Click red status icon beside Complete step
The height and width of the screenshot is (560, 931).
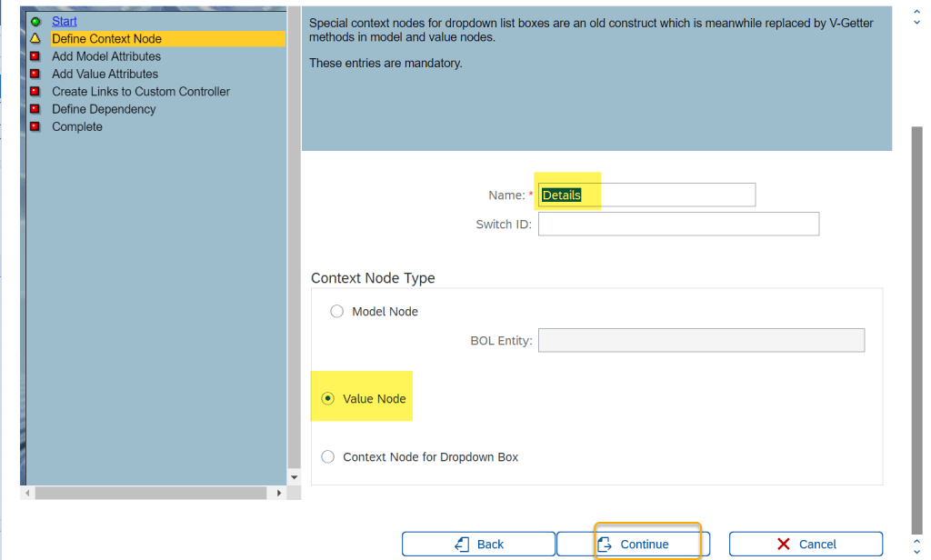[x=35, y=127]
